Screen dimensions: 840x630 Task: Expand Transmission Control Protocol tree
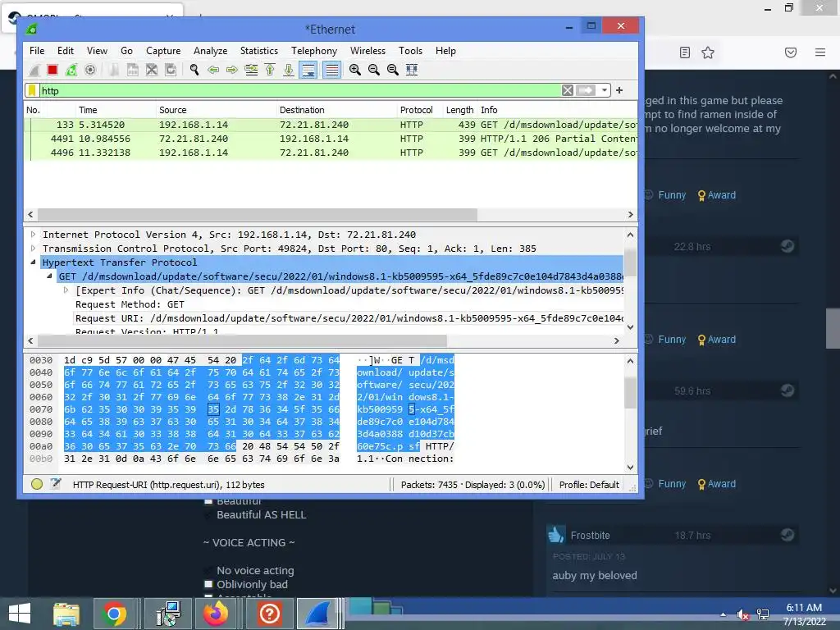point(33,249)
